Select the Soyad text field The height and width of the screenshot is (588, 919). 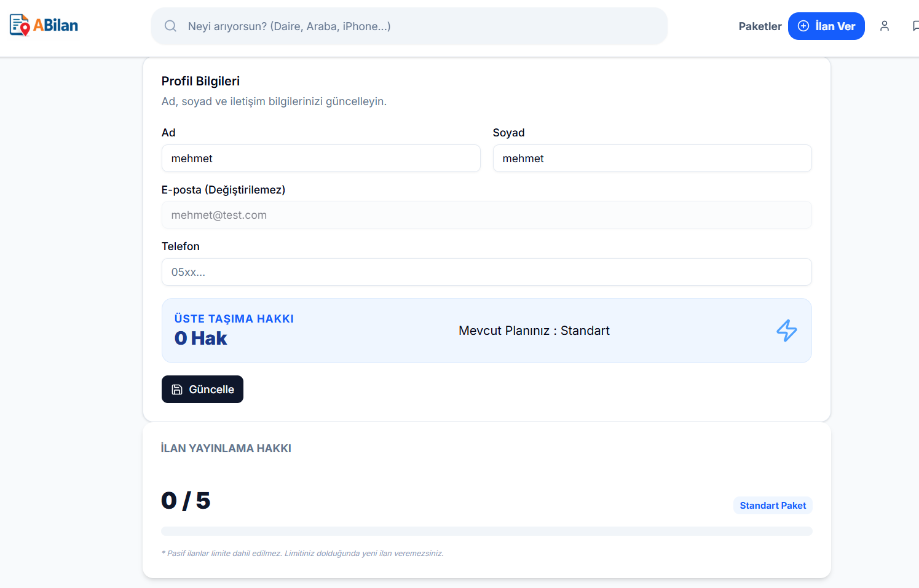click(x=652, y=159)
